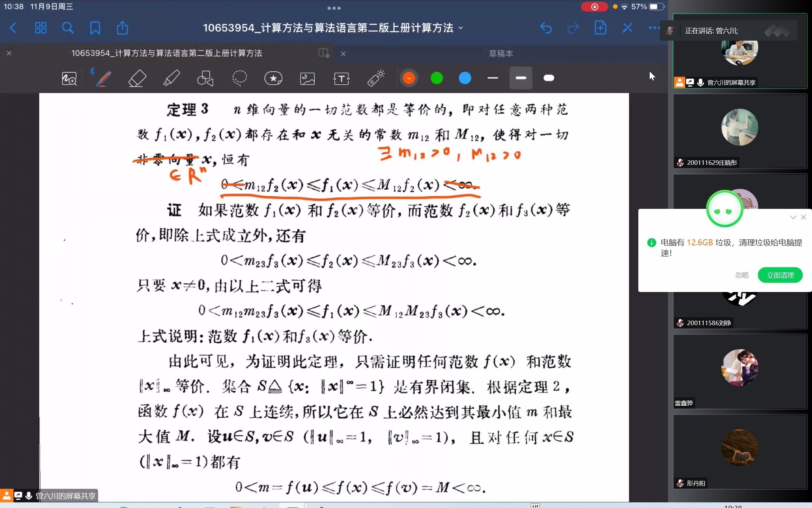Toggle 200111629庄晓彤's muted microphone icon
The width and height of the screenshot is (812, 508).
(680, 163)
